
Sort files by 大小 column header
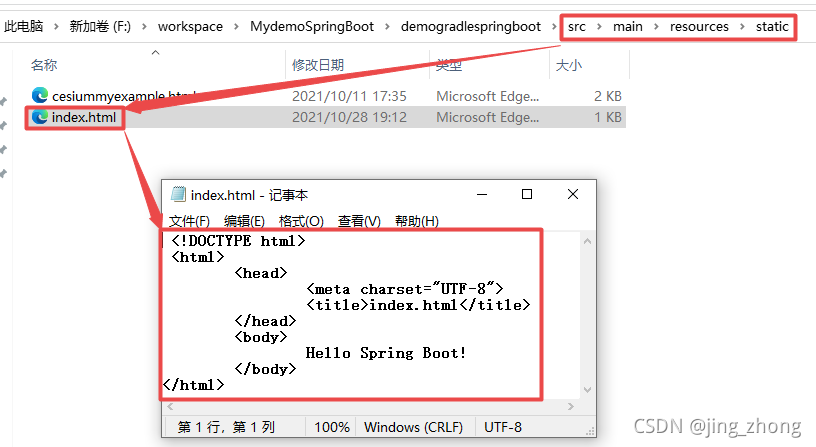click(569, 65)
